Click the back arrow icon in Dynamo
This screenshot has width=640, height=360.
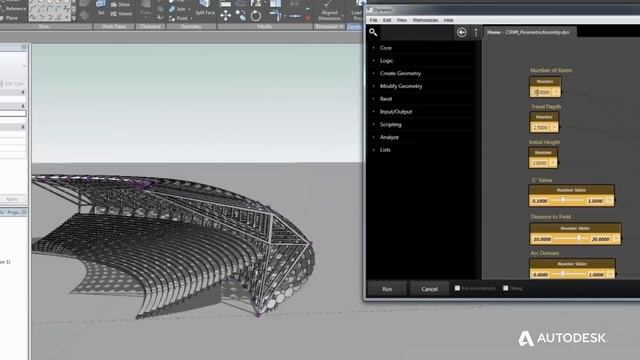[462, 33]
